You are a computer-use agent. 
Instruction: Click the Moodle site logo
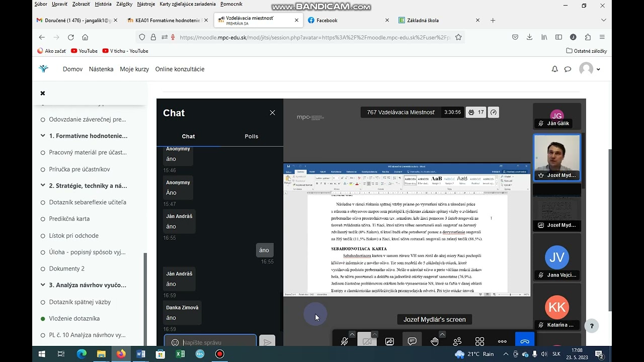44,69
